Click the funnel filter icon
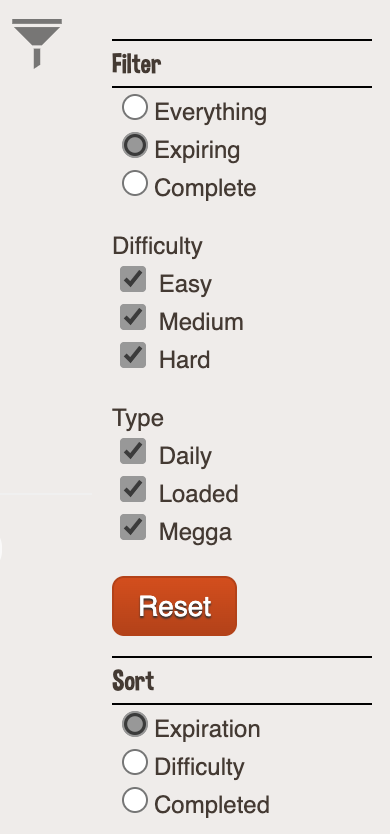This screenshot has height=834, width=390. point(37,44)
